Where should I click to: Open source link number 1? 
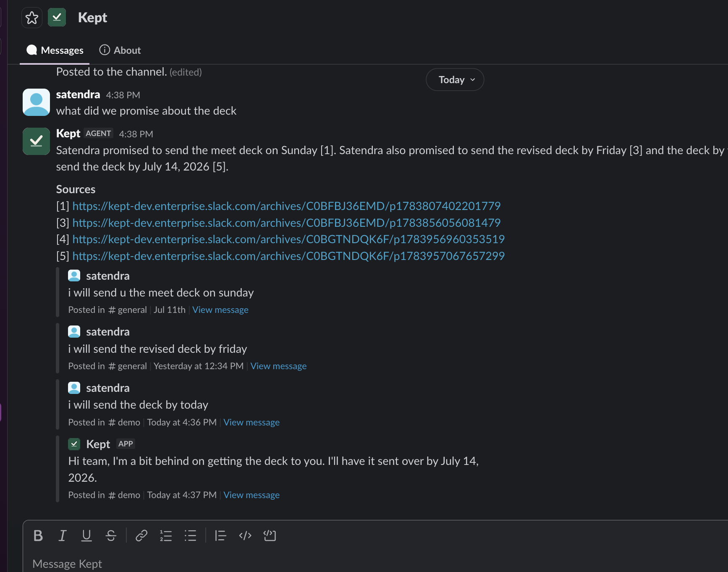(286, 206)
